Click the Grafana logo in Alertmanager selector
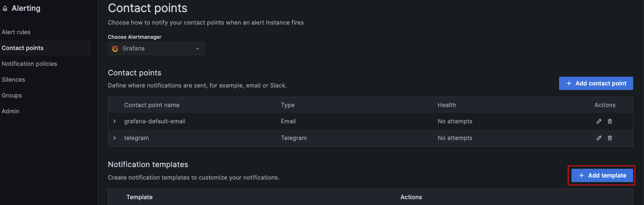The height and width of the screenshot is (205, 644). point(115,48)
